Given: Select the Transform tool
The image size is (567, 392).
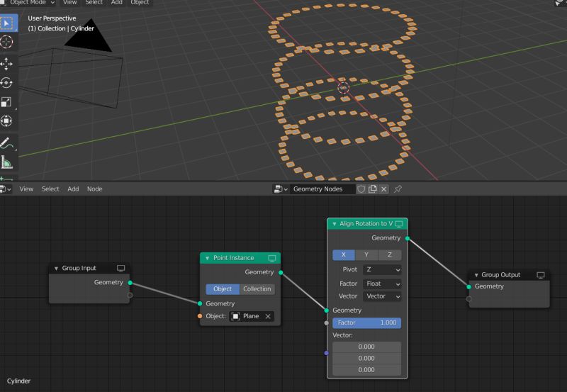Looking at the screenshot, I should point(6,121).
